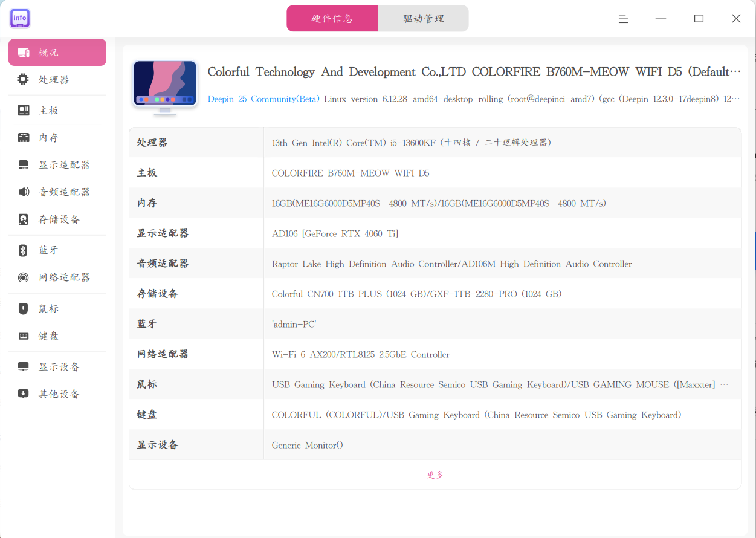The height and width of the screenshot is (538, 756).
Task: Select the 网络适配器 network icon
Action: click(x=23, y=277)
